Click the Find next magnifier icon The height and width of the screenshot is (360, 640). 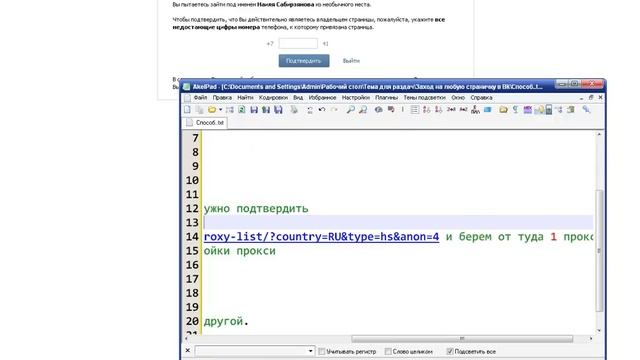(x=362, y=110)
